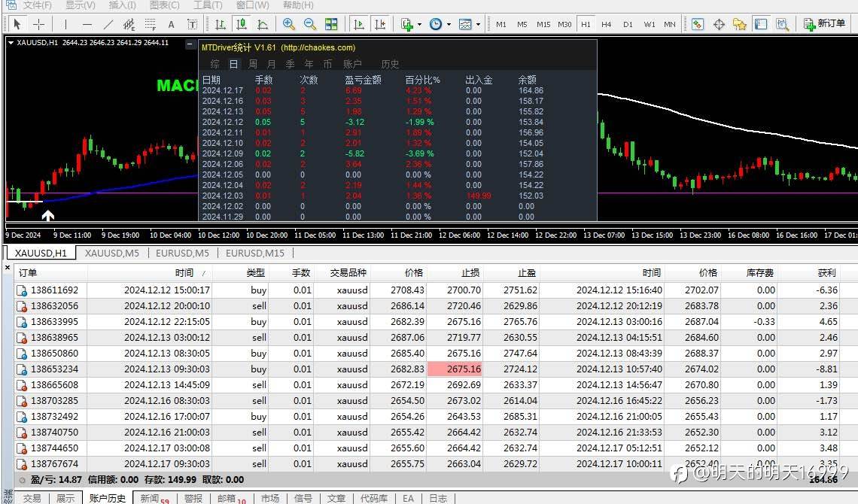Screen dimensions: 858x504
Task: Switch to the XAUUSD,M5 chart tab
Action: click(x=111, y=253)
